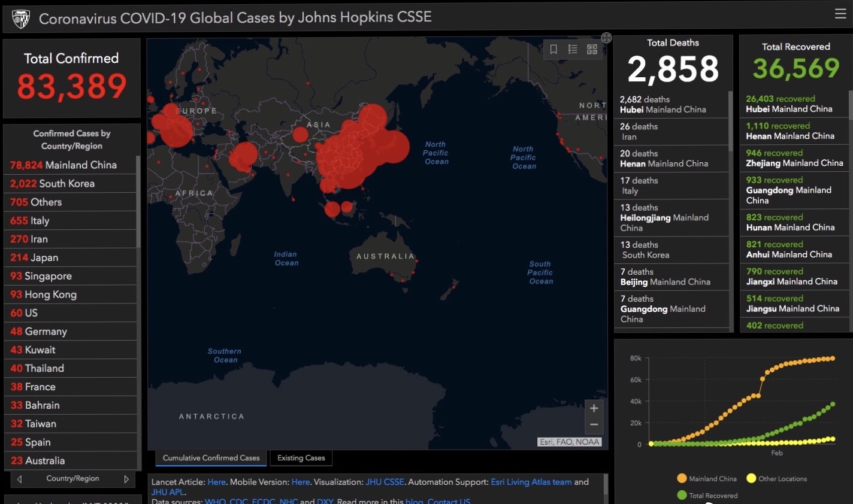Click '1,110 recovered Henan' row

click(x=795, y=131)
